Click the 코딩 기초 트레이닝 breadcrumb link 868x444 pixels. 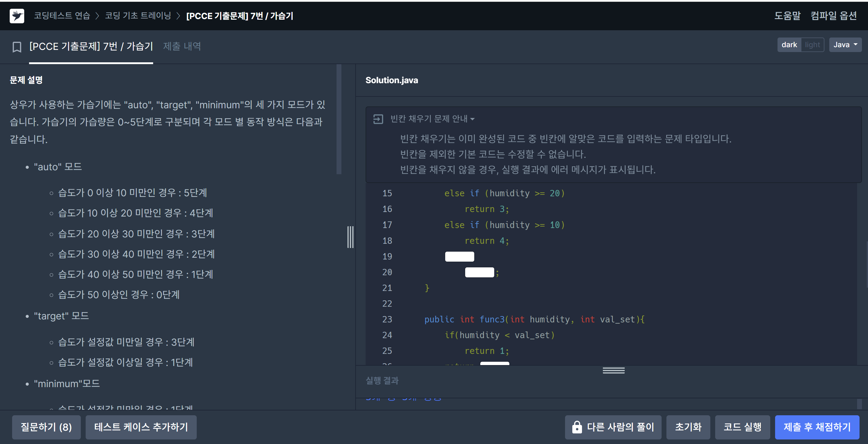138,15
